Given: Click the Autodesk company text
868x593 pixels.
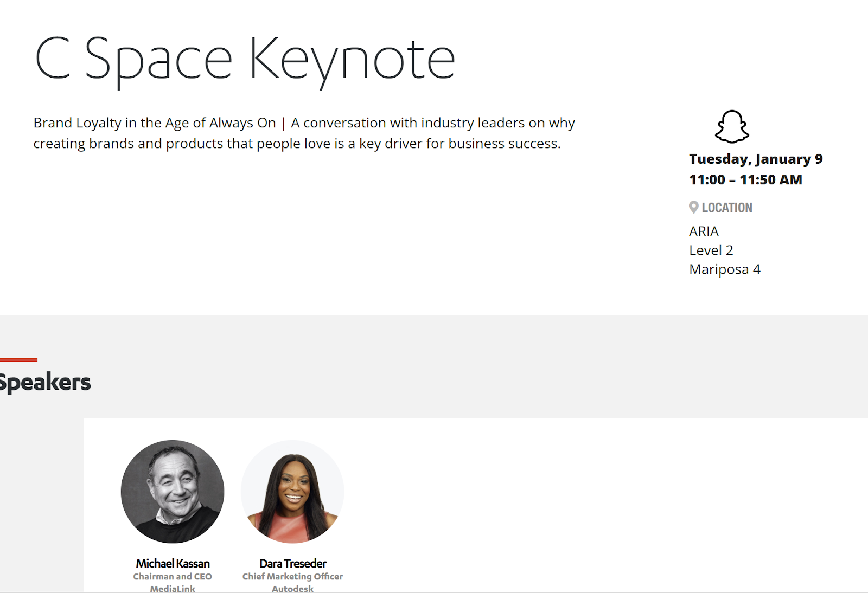Looking at the screenshot, I should [292, 588].
